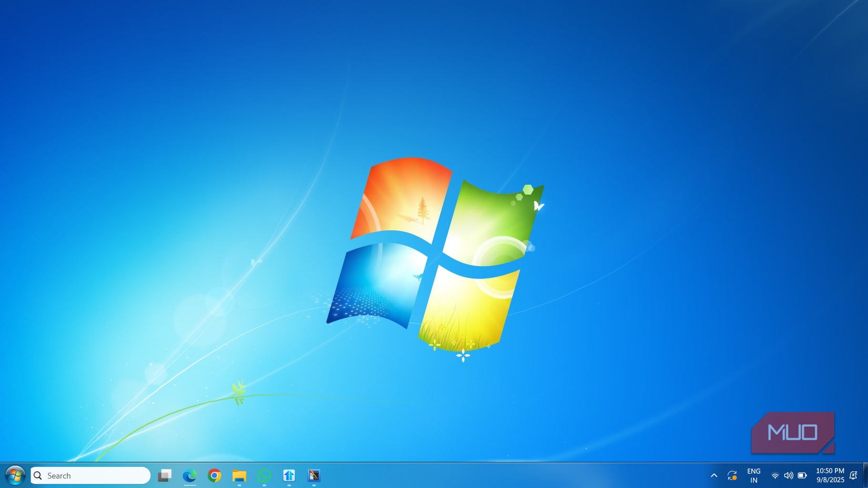
Task: Launch the last pinned taskbar app
Action: pyautogui.click(x=314, y=475)
